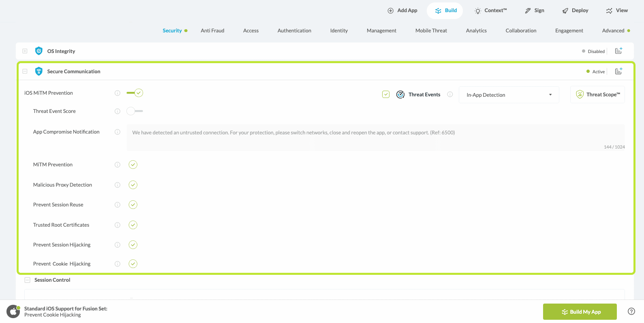The height and width of the screenshot is (323, 644).
Task: Open the Mobile Threat tab
Action: point(431,31)
